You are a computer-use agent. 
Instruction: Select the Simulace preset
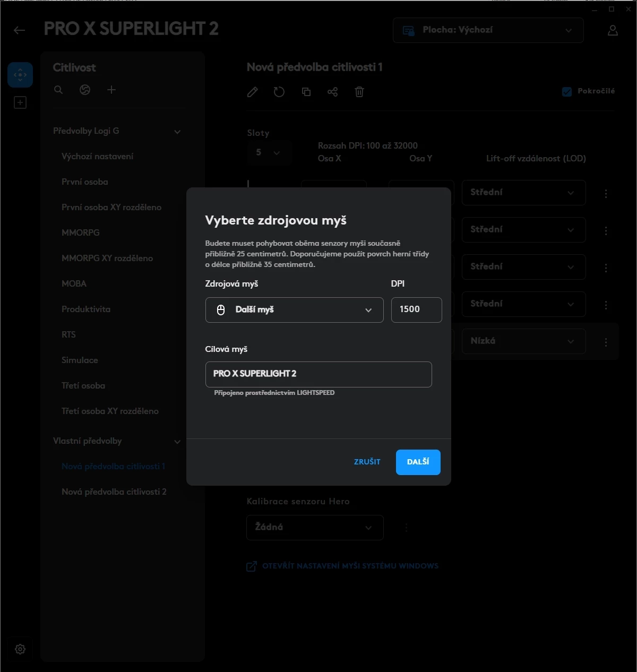pyautogui.click(x=80, y=360)
